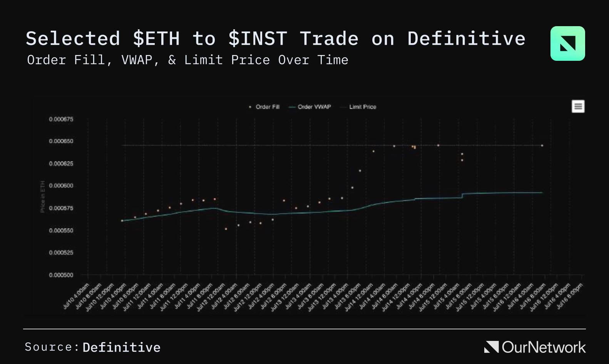Click the 0.000550 y-axis label
This screenshot has height=364, width=609.
coord(61,230)
